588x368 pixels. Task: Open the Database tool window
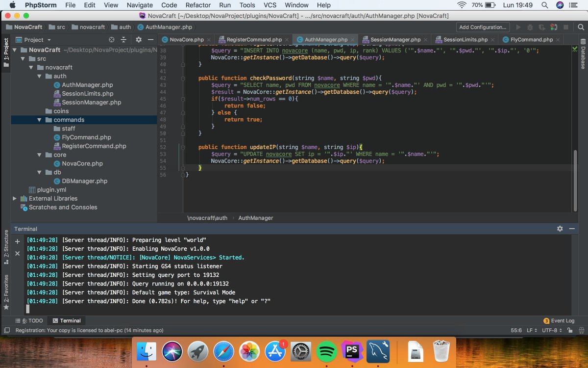pyautogui.click(x=583, y=57)
